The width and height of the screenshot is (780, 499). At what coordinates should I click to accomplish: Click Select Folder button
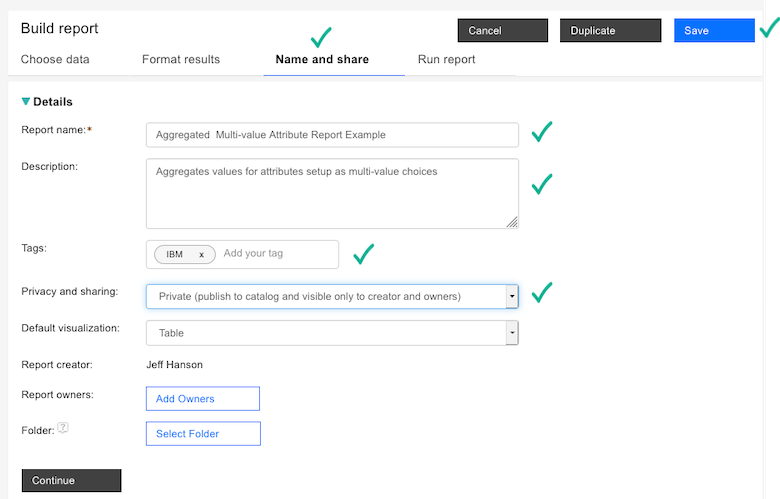[203, 434]
